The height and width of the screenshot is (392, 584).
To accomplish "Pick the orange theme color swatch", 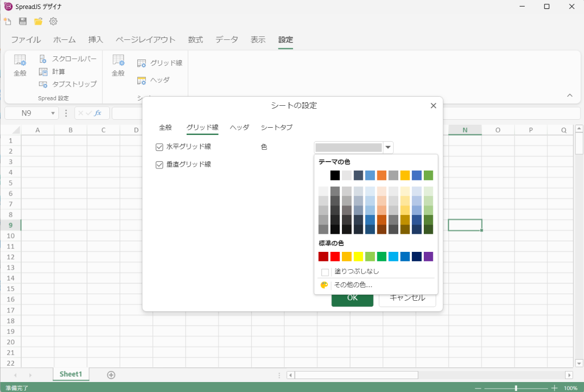I will coord(382,176).
